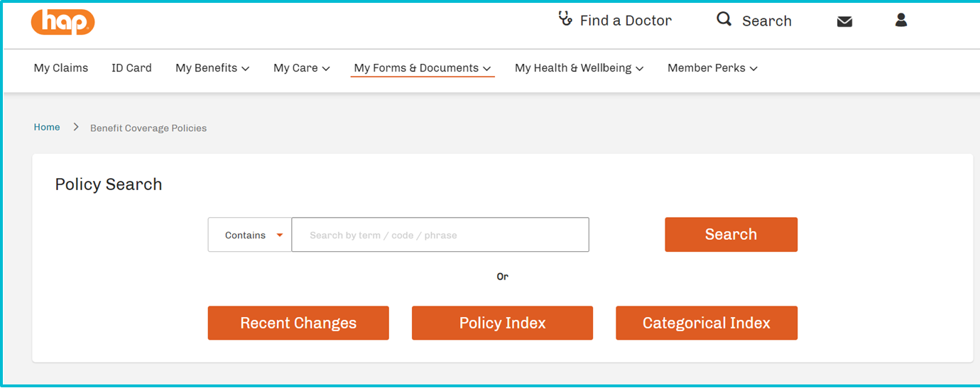Open the Contains filter dropdown
The image size is (980, 388).
tap(250, 235)
